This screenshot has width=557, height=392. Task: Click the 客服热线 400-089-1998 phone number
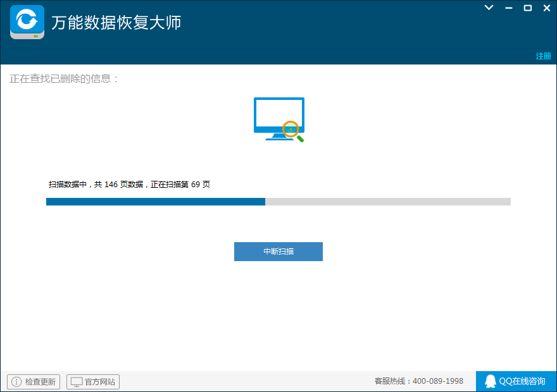(x=419, y=381)
